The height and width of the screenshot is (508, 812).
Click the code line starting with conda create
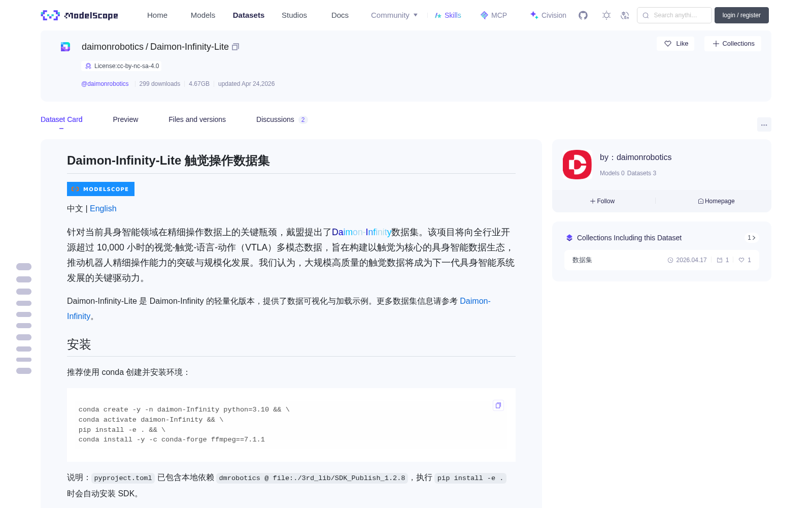click(184, 409)
